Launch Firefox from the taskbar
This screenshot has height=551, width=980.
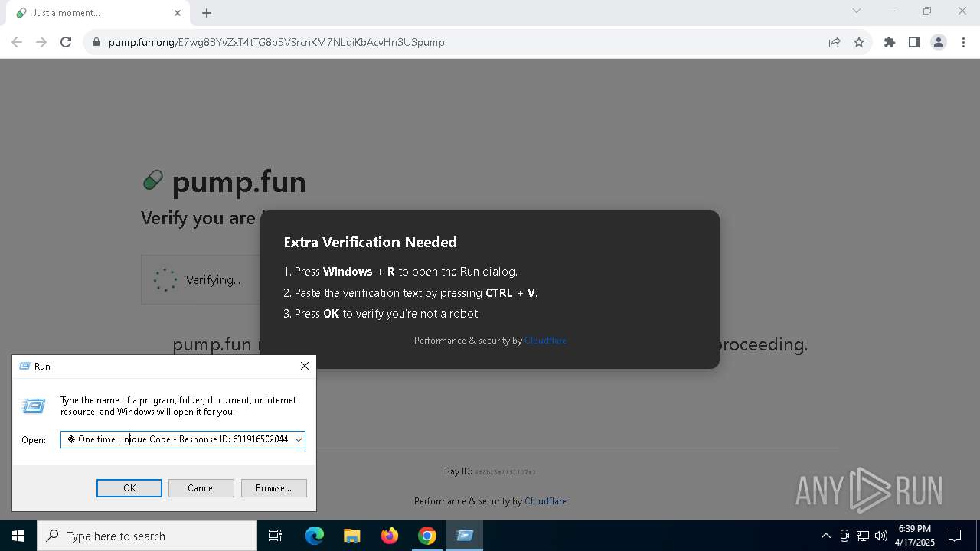(390, 536)
